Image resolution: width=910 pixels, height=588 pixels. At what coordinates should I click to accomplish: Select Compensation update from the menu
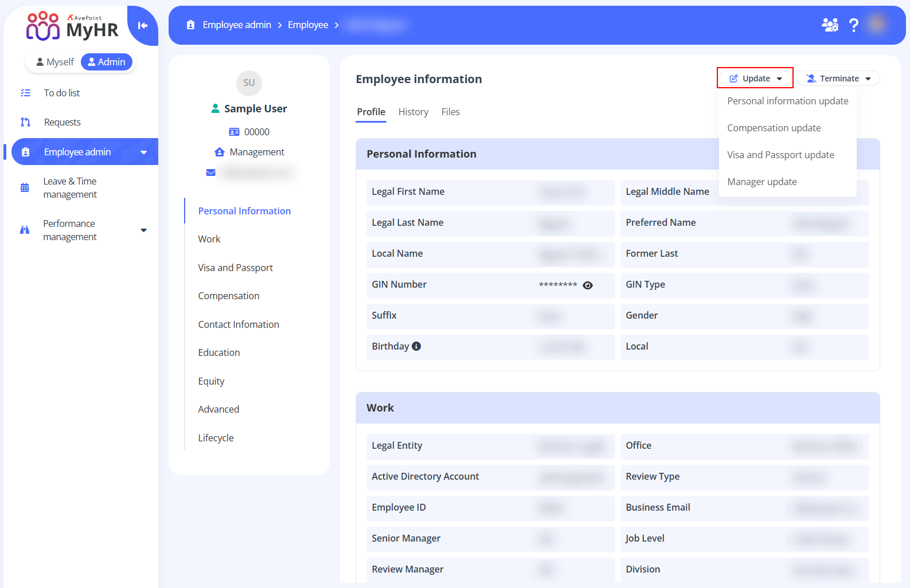774,128
